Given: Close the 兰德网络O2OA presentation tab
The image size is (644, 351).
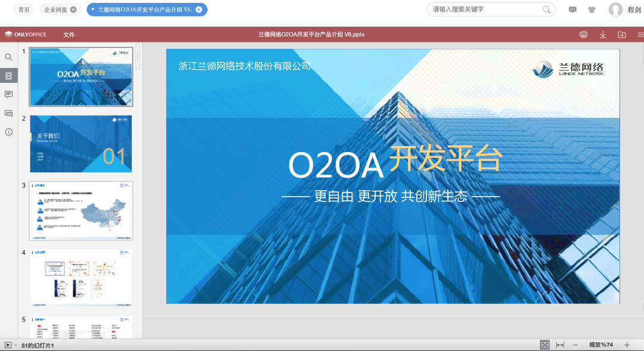Looking at the screenshot, I should pyautogui.click(x=199, y=10).
